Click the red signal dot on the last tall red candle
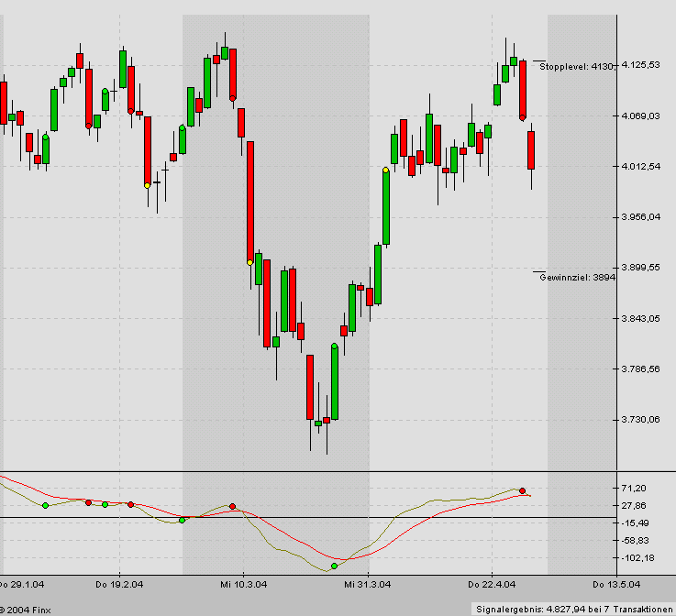The height and width of the screenshot is (616, 676). [523, 117]
